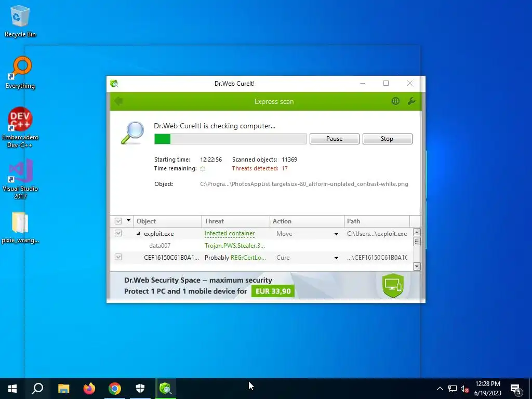Open the Recycle Bin desktop icon
The height and width of the screenshot is (399, 532).
[x=20, y=22]
